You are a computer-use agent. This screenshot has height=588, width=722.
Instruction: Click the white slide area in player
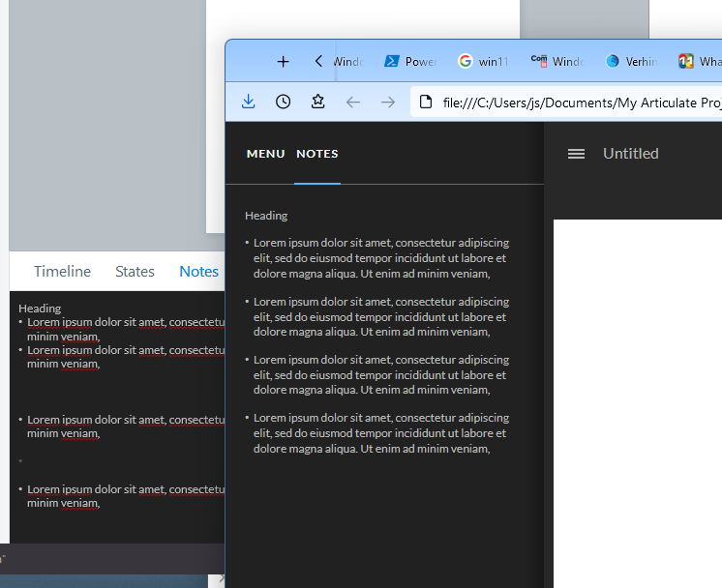pos(637,403)
